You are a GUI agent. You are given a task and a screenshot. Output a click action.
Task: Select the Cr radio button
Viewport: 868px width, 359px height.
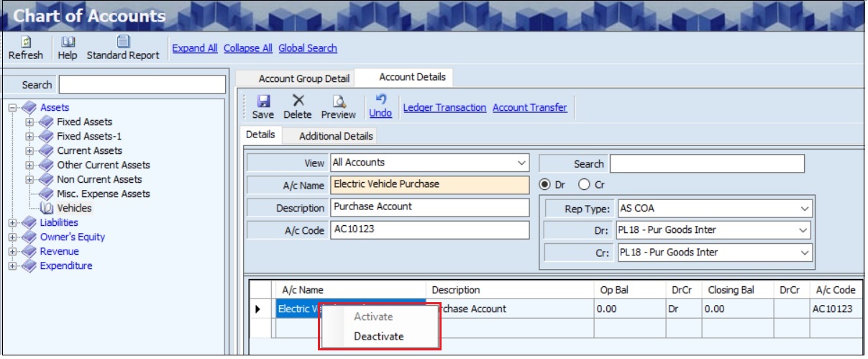pyautogui.click(x=584, y=185)
